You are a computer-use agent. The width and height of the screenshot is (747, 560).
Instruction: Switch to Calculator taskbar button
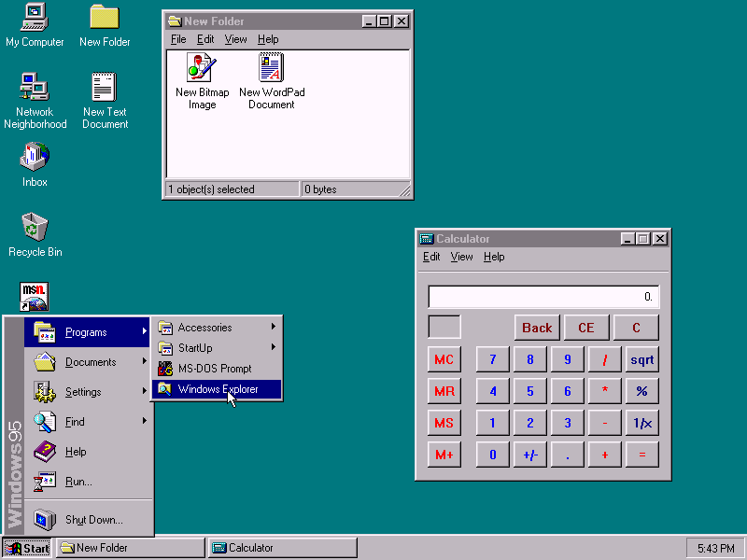pos(283,548)
